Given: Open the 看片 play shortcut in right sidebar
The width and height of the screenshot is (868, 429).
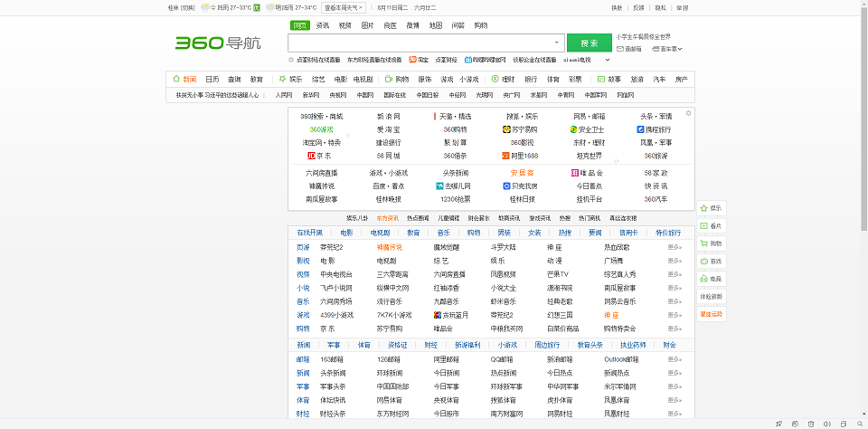Looking at the screenshot, I should pos(712,226).
